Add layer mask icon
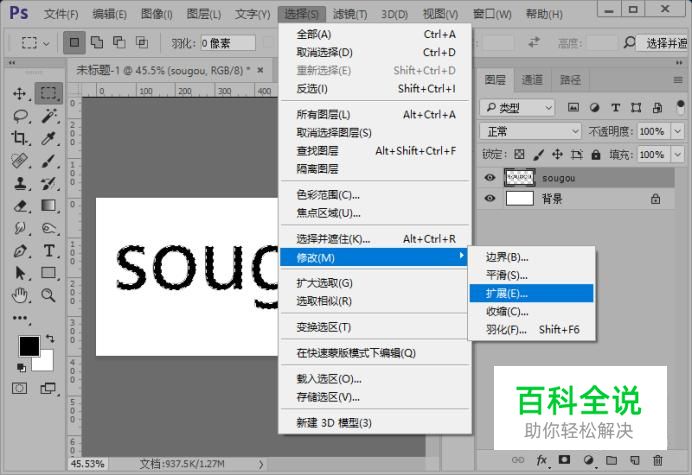Viewport: 692px width, 475px height. 564,460
